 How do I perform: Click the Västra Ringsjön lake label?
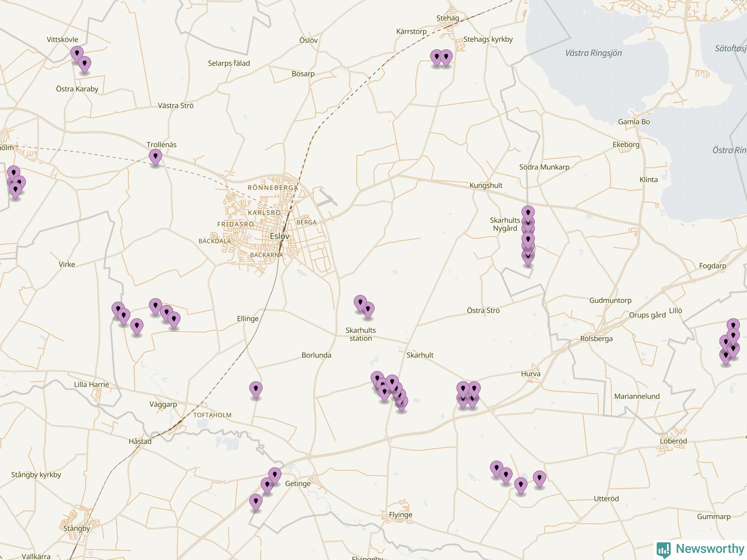[593, 53]
